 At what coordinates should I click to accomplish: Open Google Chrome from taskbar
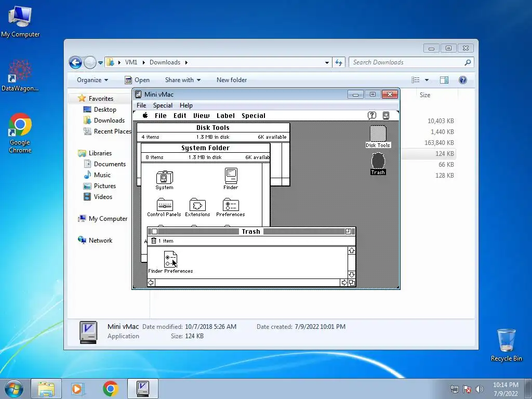[110, 389]
